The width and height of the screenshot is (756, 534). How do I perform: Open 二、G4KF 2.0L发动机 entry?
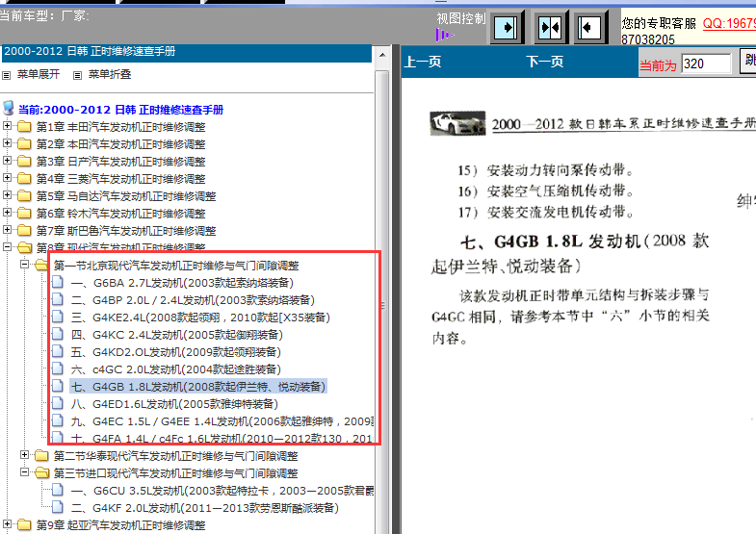point(205,507)
